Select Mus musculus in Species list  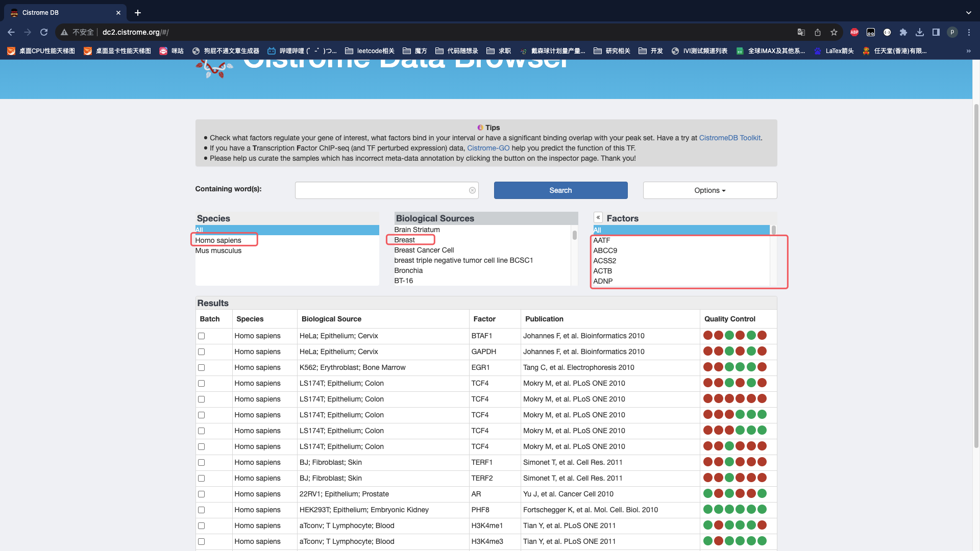(x=218, y=251)
